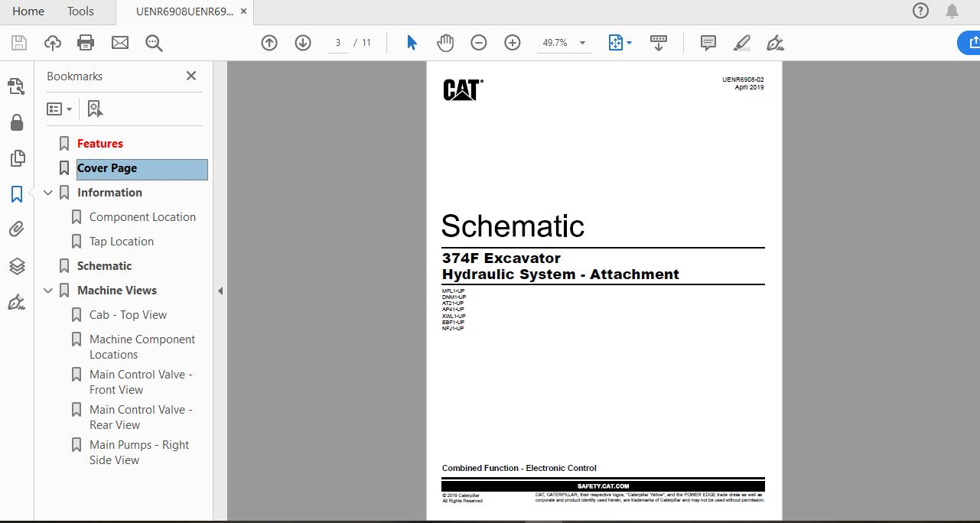Open Main Pumps - Right Side View bookmark
The width and height of the screenshot is (980, 523).
click(x=139, y=453)
